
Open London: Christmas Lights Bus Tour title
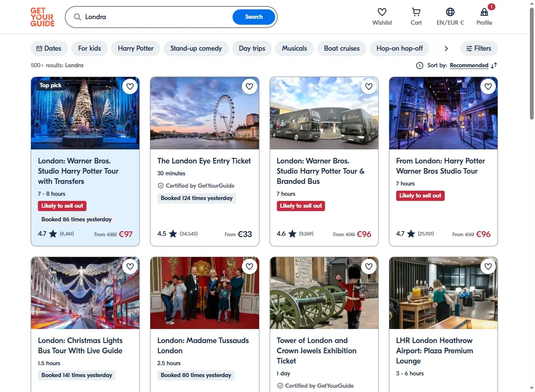tap(80, 346)
